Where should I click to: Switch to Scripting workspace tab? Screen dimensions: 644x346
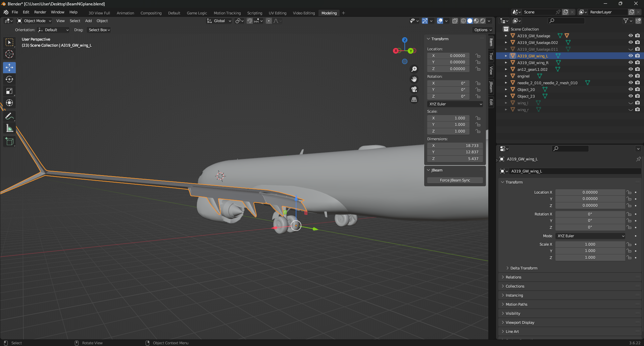pos(255,13)
